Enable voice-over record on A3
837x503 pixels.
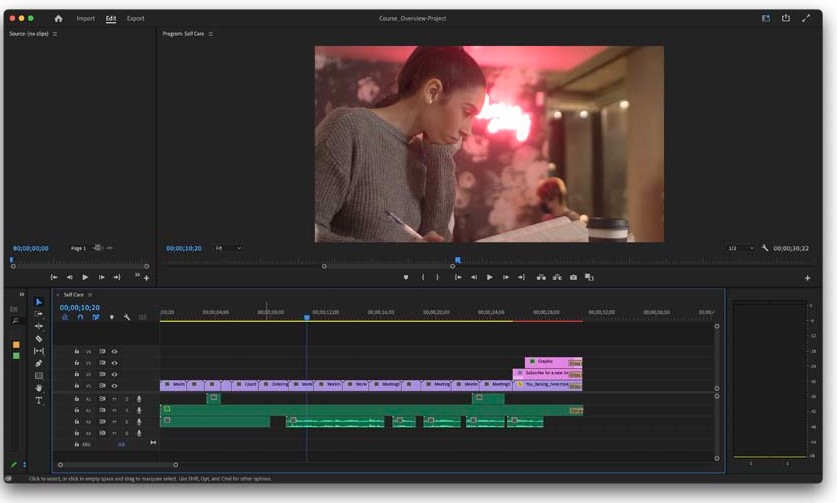[139, 422]
